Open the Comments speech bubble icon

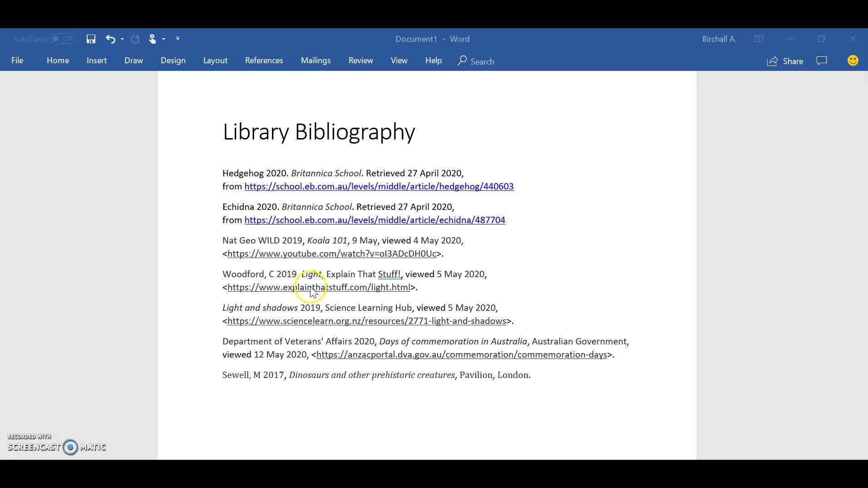[822, 61]
